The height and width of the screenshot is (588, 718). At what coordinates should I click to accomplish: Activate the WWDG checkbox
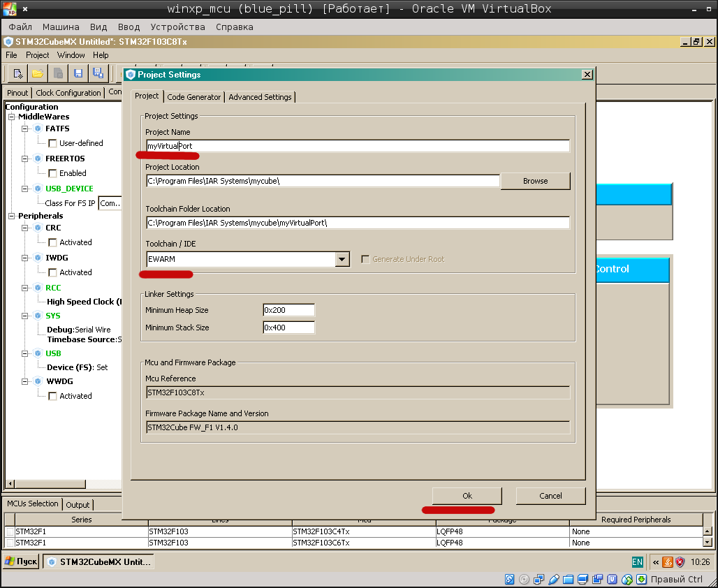[52, 396]
